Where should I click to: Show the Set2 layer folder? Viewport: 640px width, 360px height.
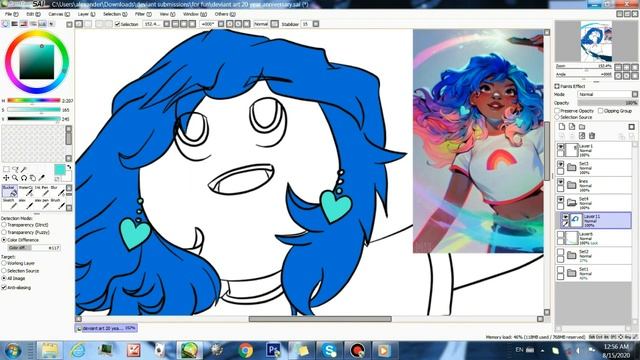point(561,253)
